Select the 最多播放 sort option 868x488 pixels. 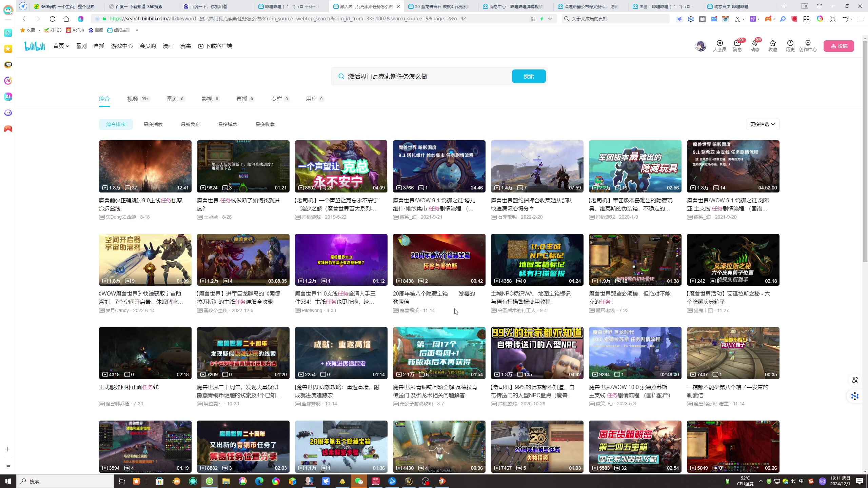tap(153, 124)
